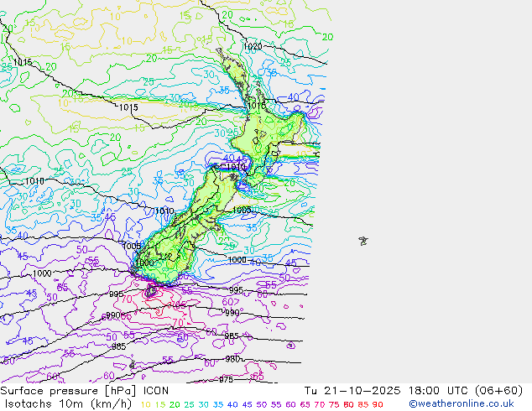The image size is (532, 411).
Task: Click the 975 isobar label on the map
Action: [226, 379]
